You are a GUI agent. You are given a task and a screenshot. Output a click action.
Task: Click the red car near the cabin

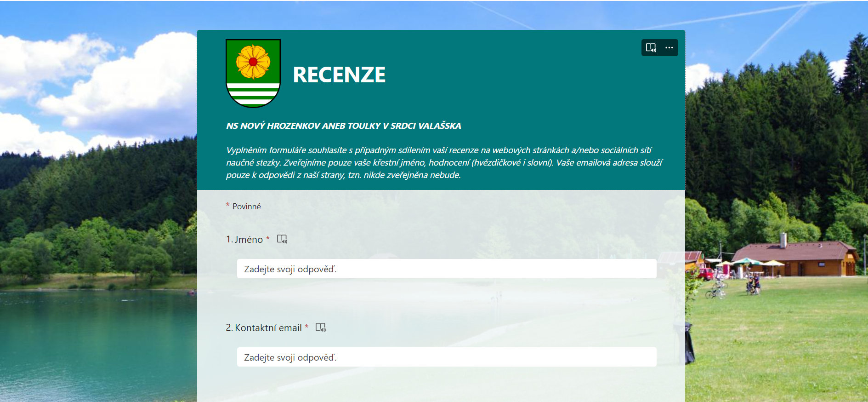click(706, 275)
